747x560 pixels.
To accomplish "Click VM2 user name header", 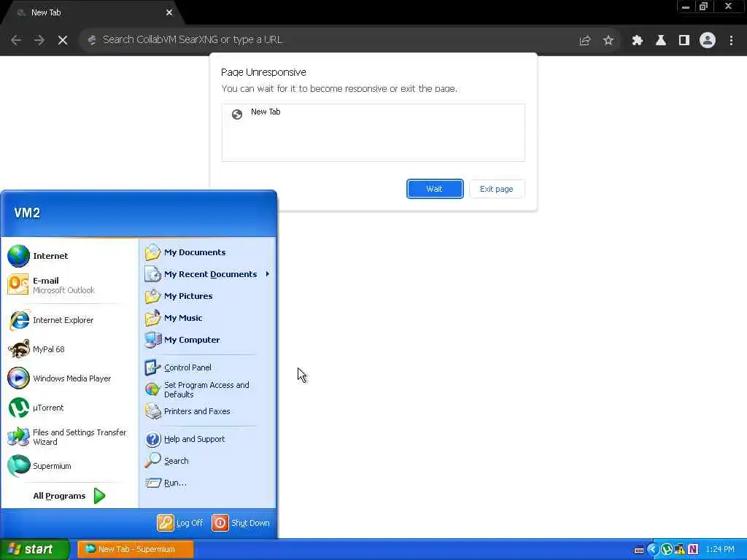I will [x=27, y=213].
